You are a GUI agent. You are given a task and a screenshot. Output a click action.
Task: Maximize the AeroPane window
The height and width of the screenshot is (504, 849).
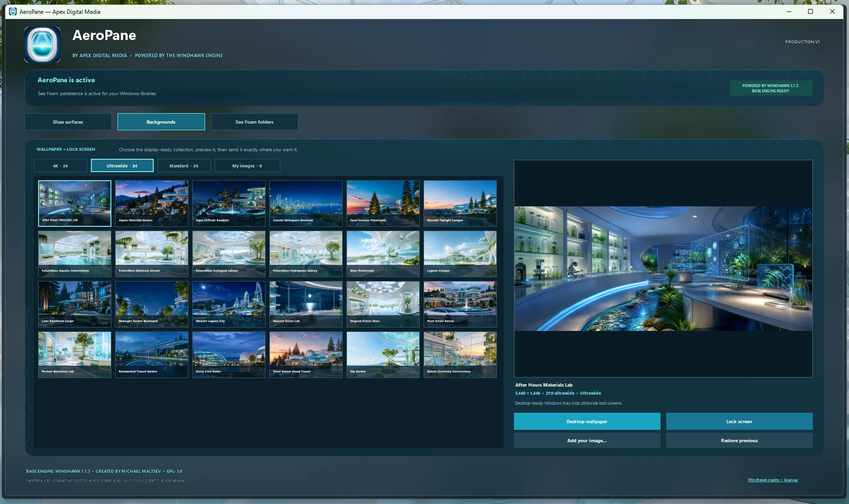(x=810, y=11)
